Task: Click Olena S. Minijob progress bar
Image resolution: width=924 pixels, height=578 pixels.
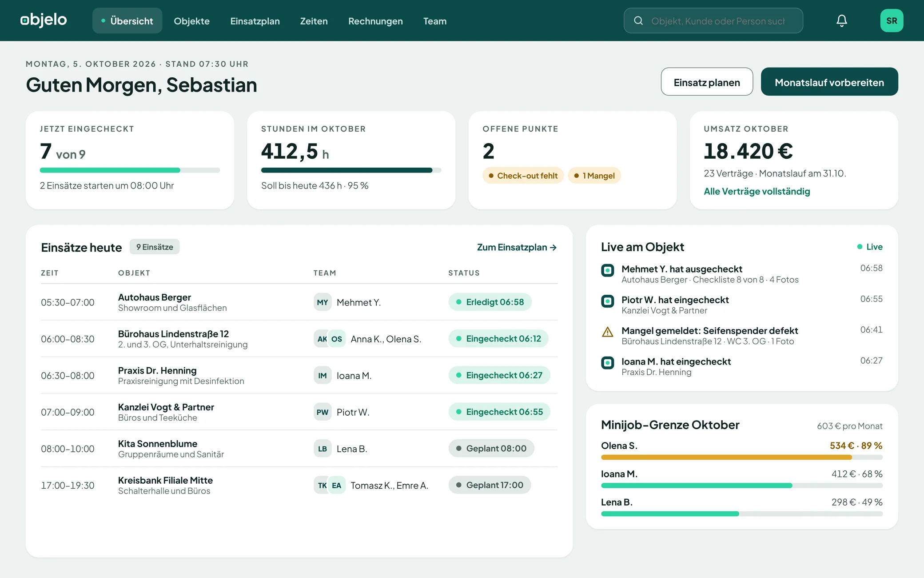Action: [x=741, y=458]
